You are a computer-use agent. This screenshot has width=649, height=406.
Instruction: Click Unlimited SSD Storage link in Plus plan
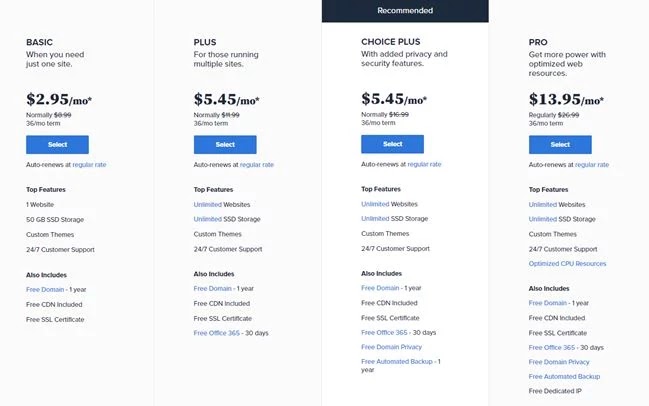[207, 219]
